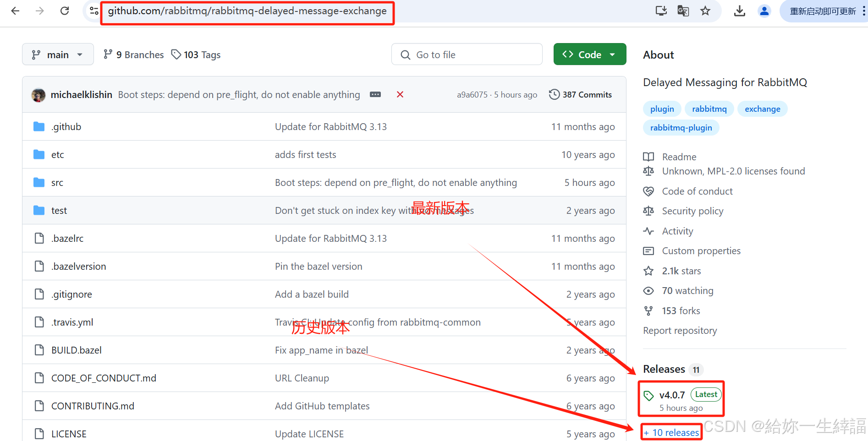Open 'Update for RabbitMQ 3.13' commit on .github row

pos(331,127)
